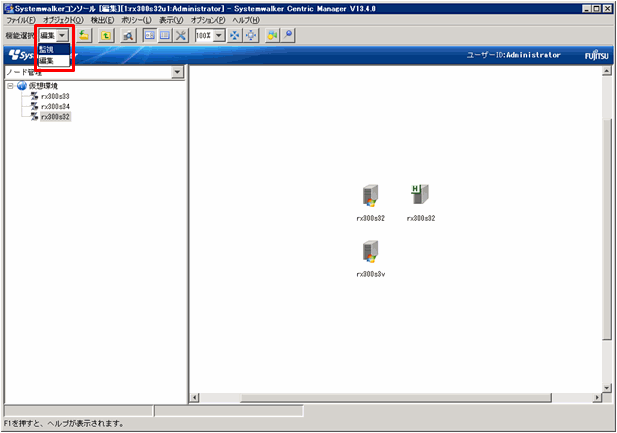The height and width of the screenshot is (433, 617).
Task: Open the 100% zoom level dropdown
Action: click(220, 35)
